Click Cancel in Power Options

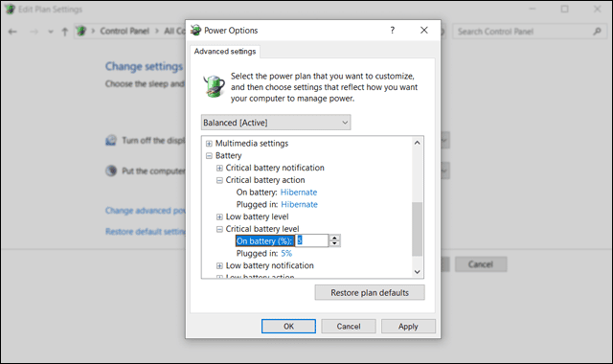(x=349, y=326)
